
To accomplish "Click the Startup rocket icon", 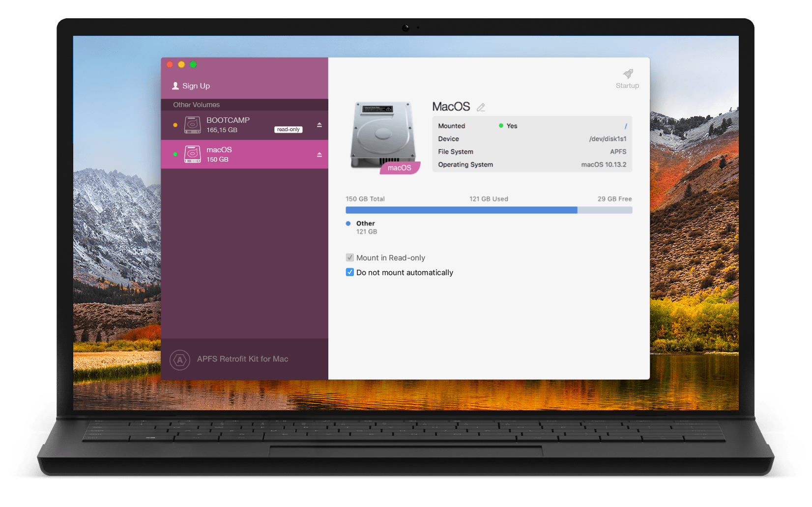I will [628, 74].
